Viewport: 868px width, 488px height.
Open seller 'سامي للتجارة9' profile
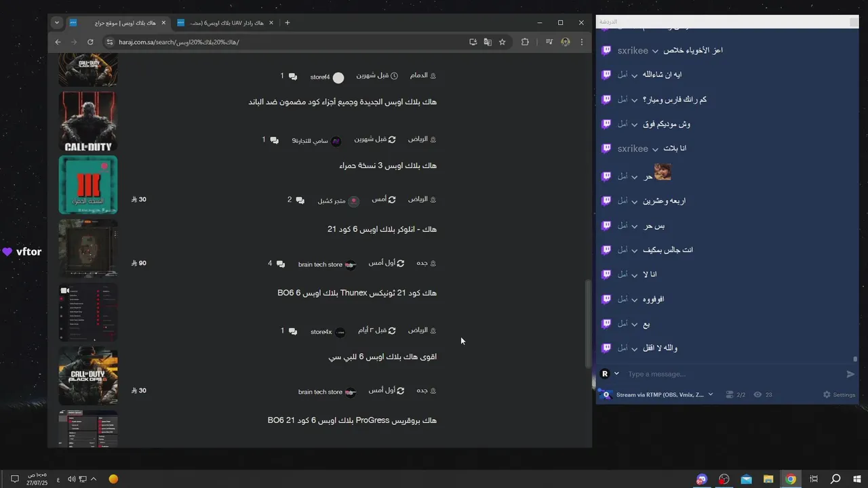[x=317, y=141]
